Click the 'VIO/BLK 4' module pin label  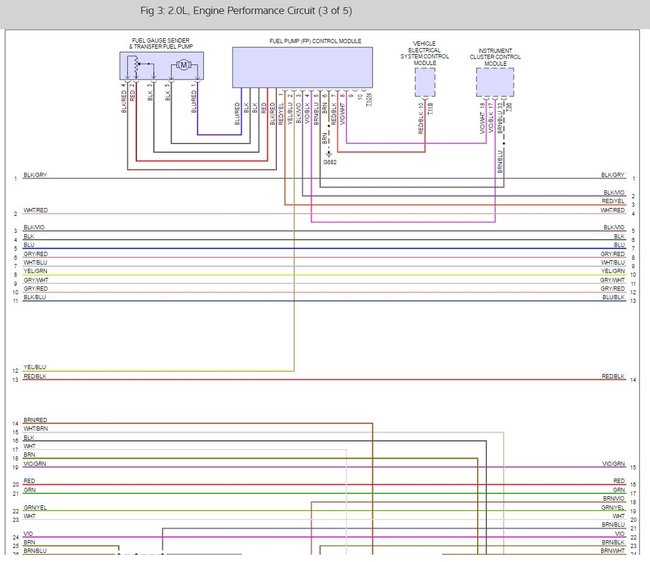(x=307, y=109)
